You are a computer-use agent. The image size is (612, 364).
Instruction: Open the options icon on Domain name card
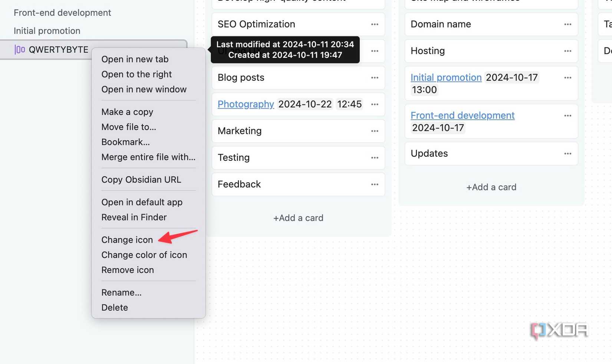[x=567, y=24]
